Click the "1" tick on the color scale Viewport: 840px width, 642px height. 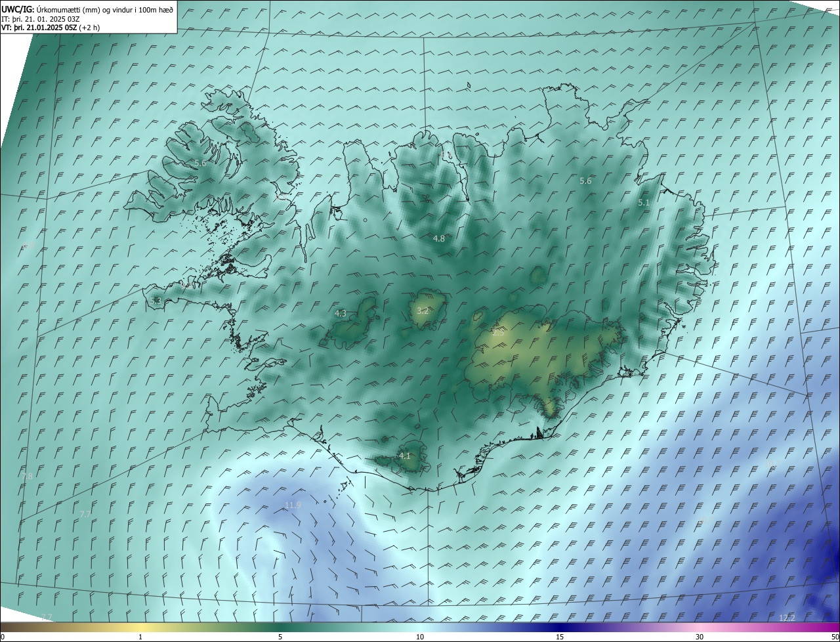click(140, 637)
